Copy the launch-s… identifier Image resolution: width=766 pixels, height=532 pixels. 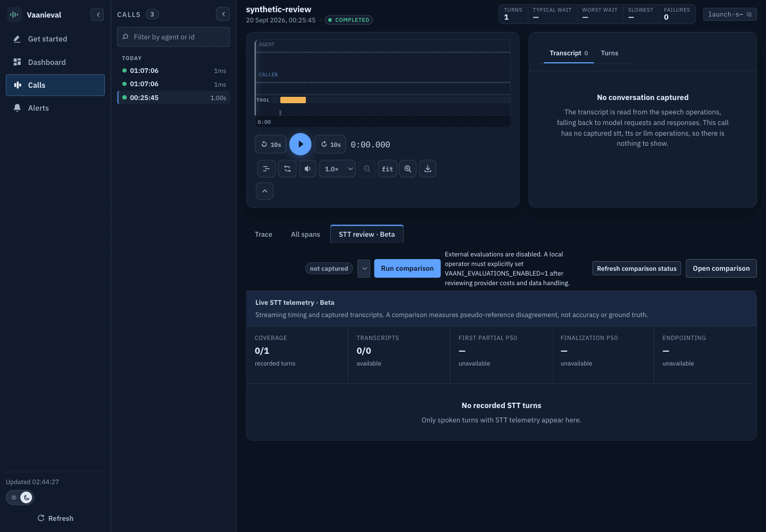(730, 14)
